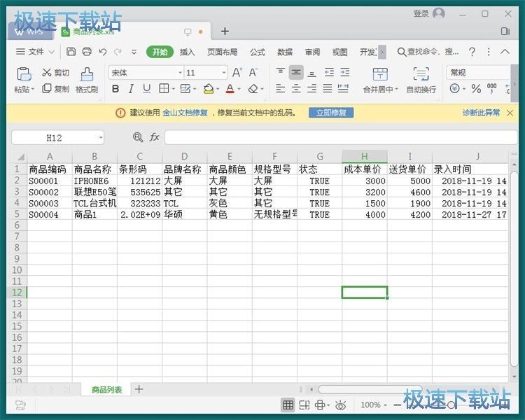The image size is (525, 420).
Task: Open the Name Box H12 dropdown
Action: tap(100, 138)
